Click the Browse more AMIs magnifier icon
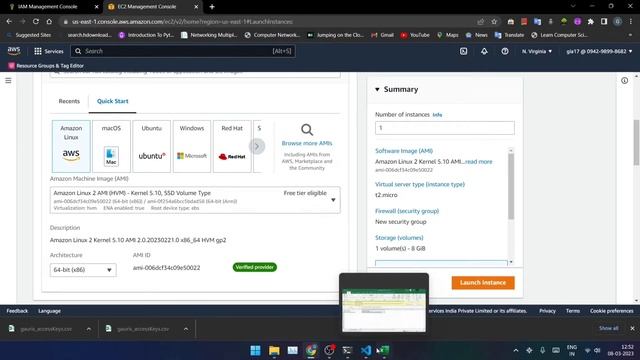The image size is (640, 360). coord(307,130)
